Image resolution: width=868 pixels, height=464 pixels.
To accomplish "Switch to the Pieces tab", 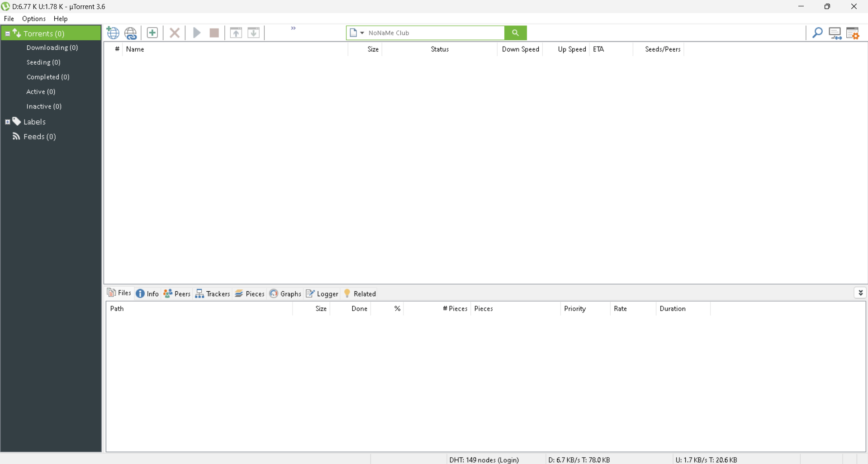I will pyautogui.click(x=250, y=294).
